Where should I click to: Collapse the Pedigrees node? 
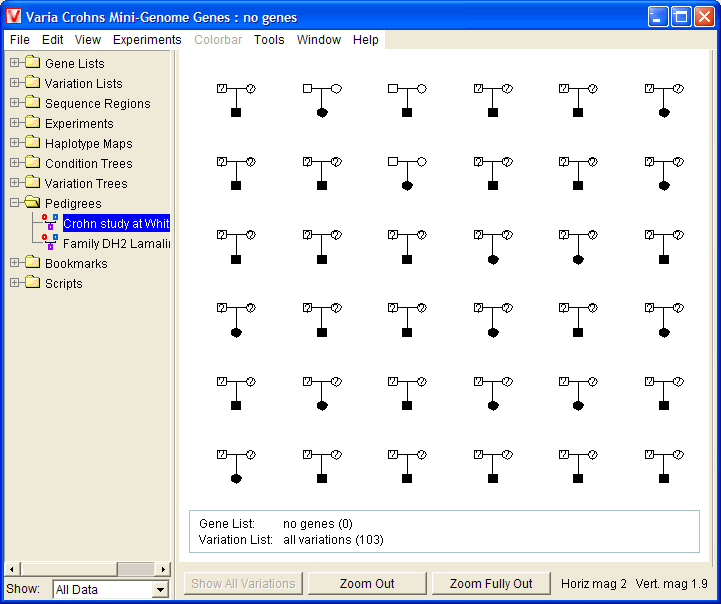click(15, 203)
